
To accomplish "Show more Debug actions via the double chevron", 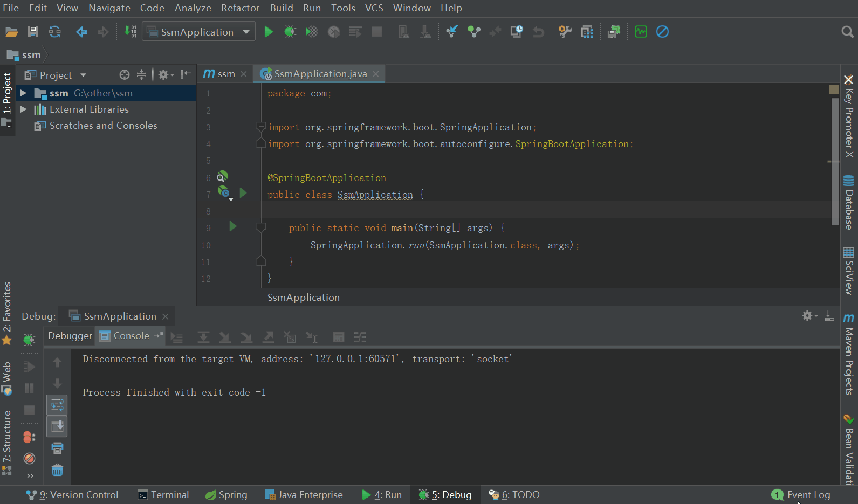I will click(x=30, y=476).
